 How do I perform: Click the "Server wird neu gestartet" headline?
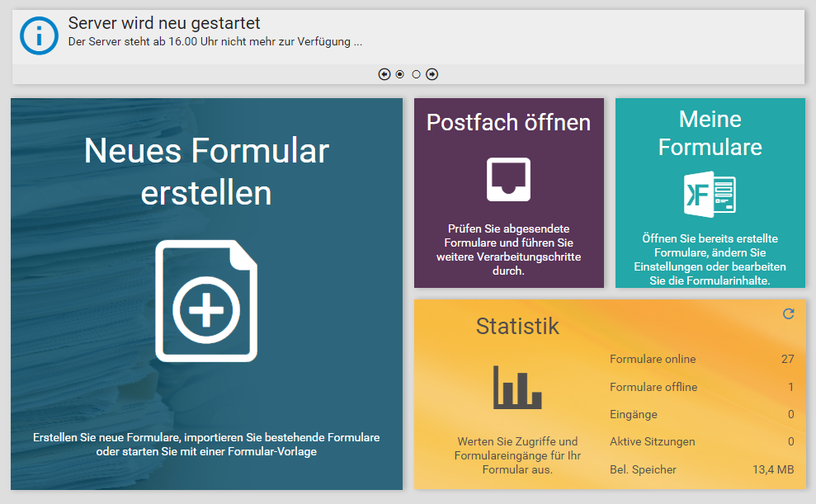(164, 23)
